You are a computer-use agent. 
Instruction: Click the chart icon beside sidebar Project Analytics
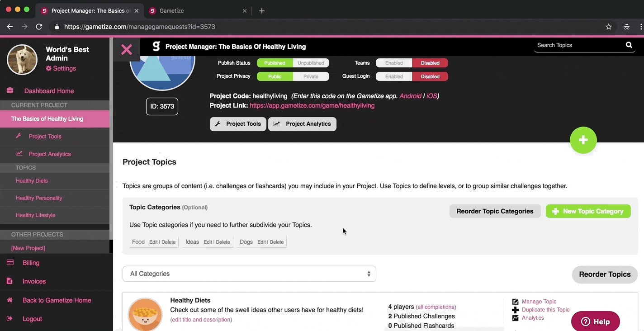coord(19,153)
